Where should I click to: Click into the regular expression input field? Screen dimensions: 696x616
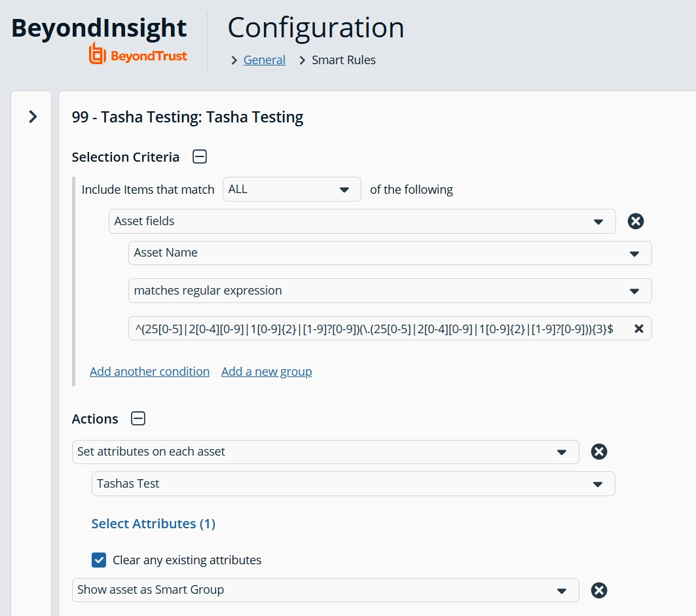373,329
